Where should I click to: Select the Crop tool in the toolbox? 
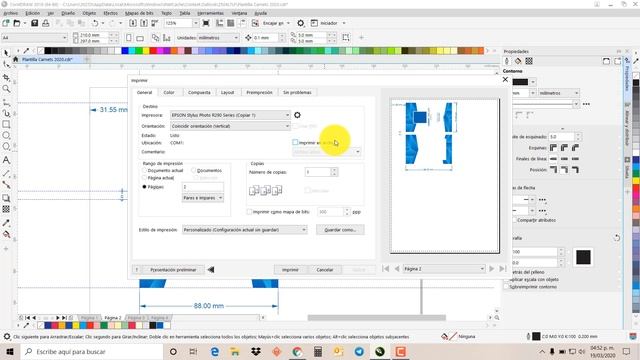tap(6, 77)
